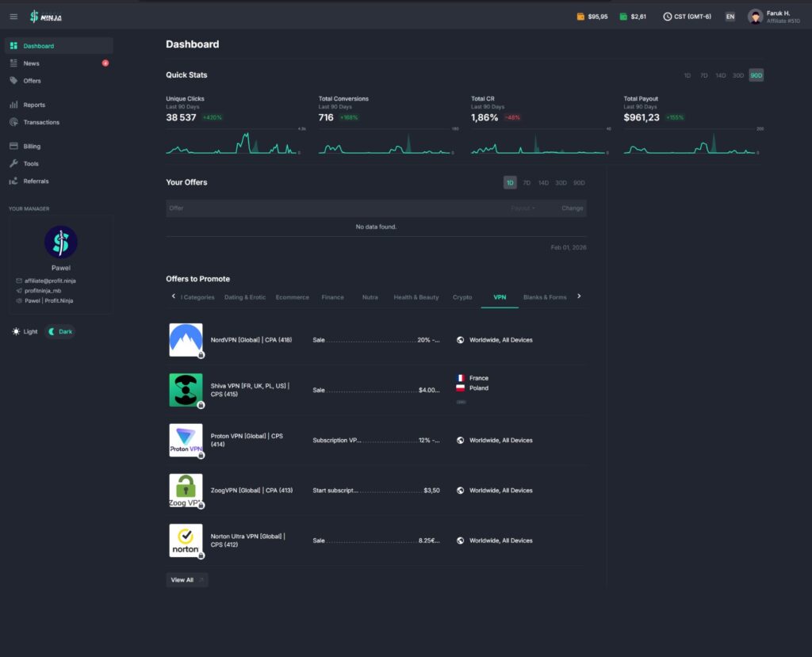The height and width of the screenshot is (657, 812).
Task: Open the Tools wrench icon
Action: click(13, 164)
